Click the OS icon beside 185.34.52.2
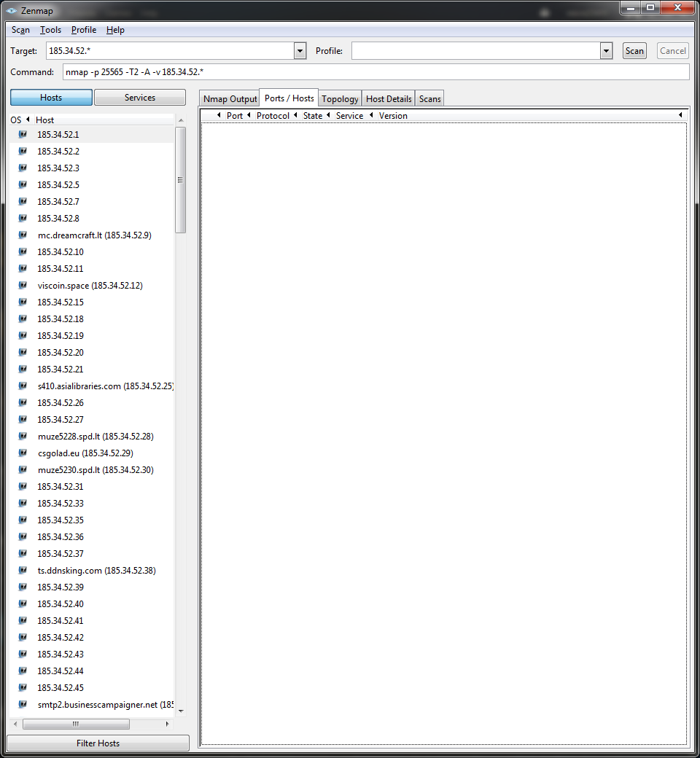Screen dimensions: 700x758 tap(23, 152)
